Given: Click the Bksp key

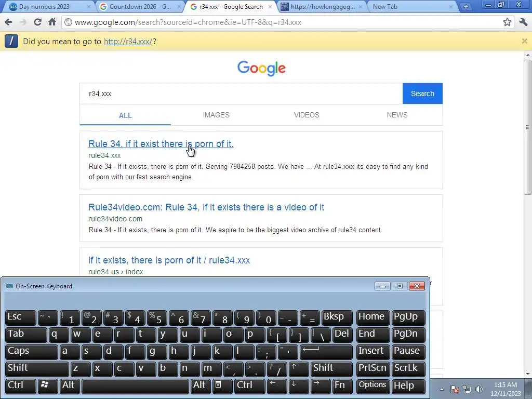Looking at the screenshot, I should pos(337,317).
